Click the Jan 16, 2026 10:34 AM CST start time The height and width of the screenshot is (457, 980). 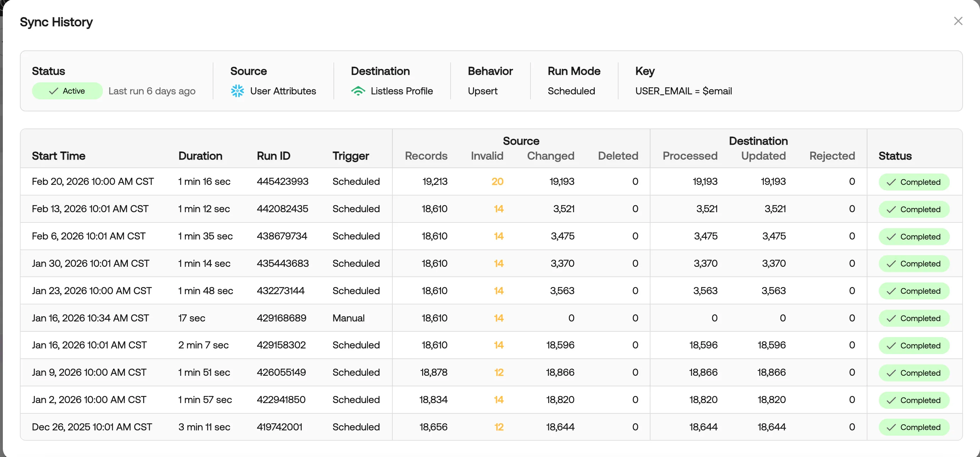coord(91,318)
